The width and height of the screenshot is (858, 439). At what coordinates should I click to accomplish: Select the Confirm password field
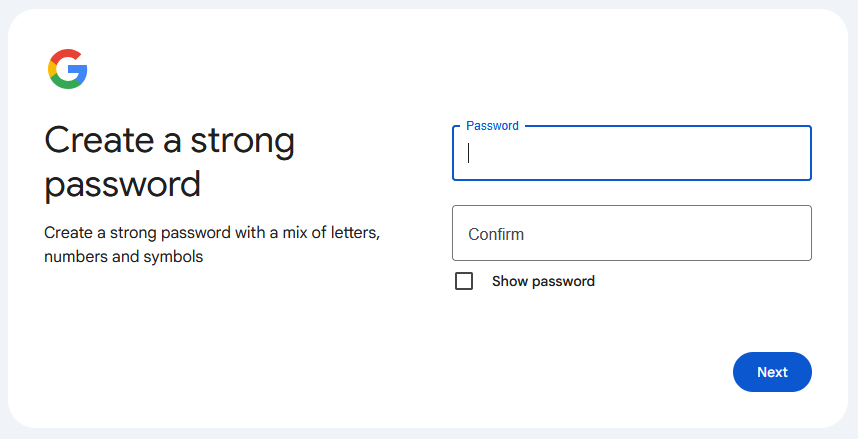click(631, 233)
